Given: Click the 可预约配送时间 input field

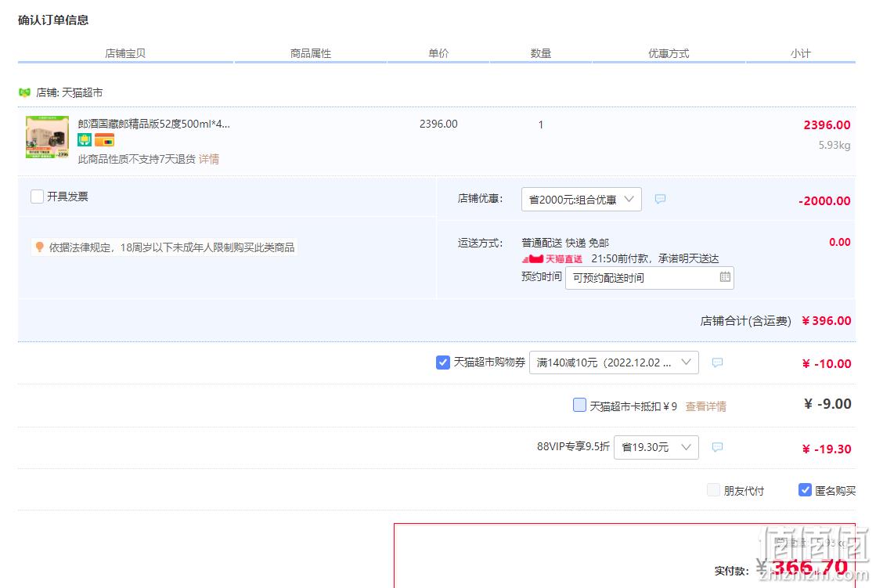Looking at the screenshot, I should pos(649,278).
